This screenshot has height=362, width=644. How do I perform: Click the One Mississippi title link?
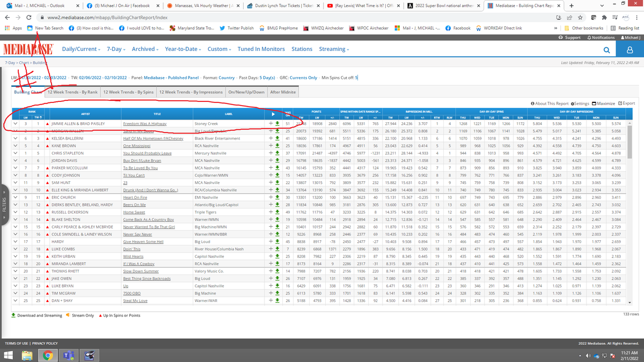pyautogui.click(x=138, y=146)
